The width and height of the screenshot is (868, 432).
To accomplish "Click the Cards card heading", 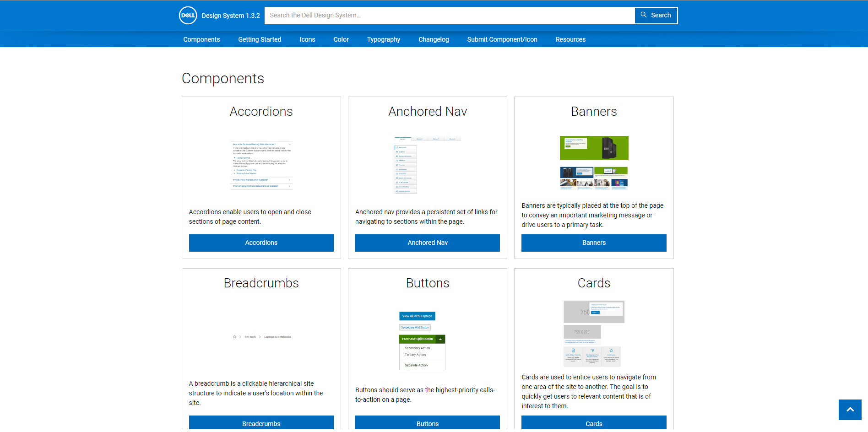I will (x=594, y=283).
